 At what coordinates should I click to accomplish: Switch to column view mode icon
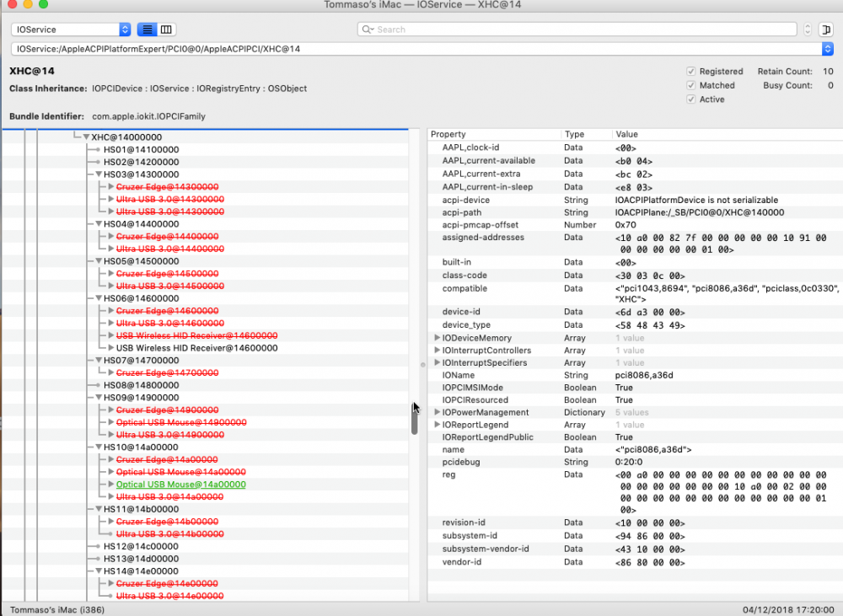(166, 29)
